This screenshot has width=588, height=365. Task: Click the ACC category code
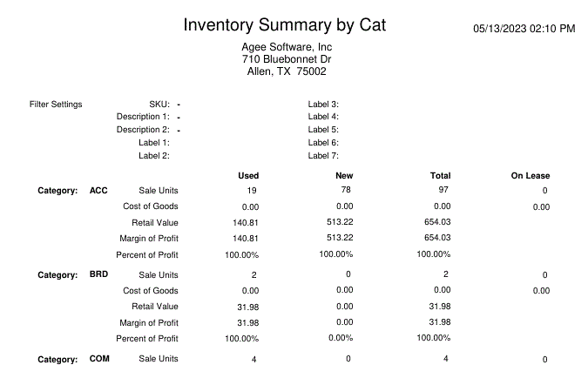click(x=98, y=190)
